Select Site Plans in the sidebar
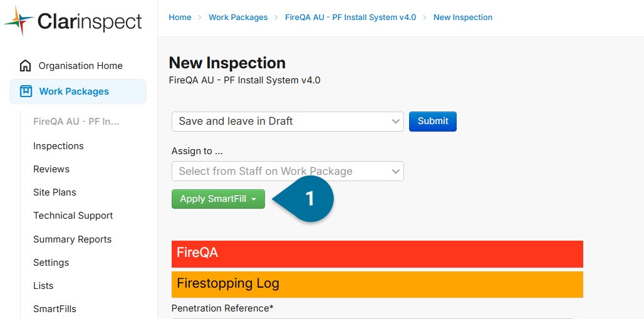This screenshot has height=319, width=644. 55,192
